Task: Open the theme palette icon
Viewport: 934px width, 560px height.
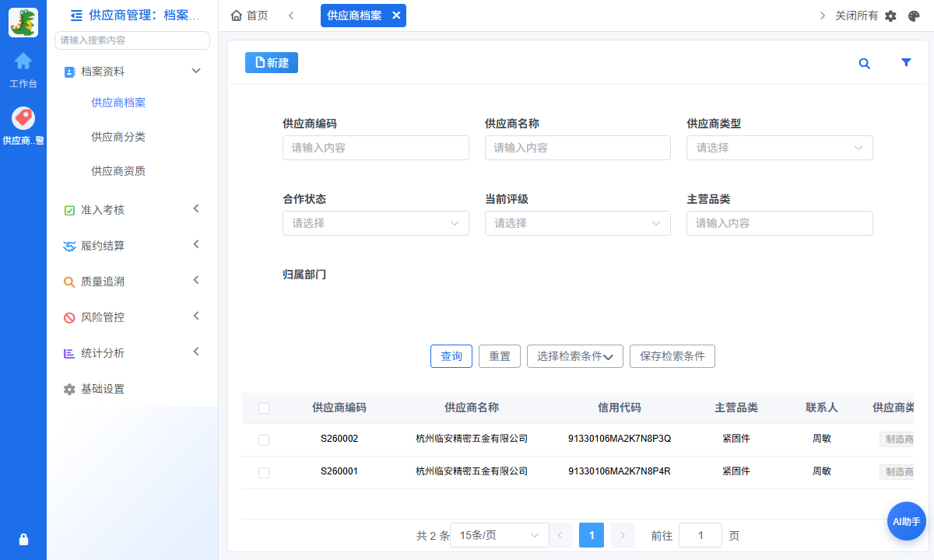Action: pyautogui.click(x=914, y=16)
